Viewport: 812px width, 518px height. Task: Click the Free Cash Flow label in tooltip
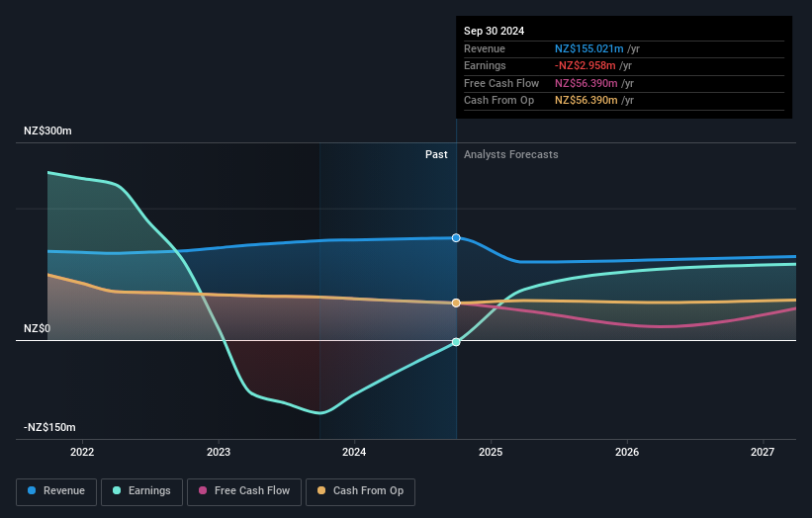click(x=501, y=83)
